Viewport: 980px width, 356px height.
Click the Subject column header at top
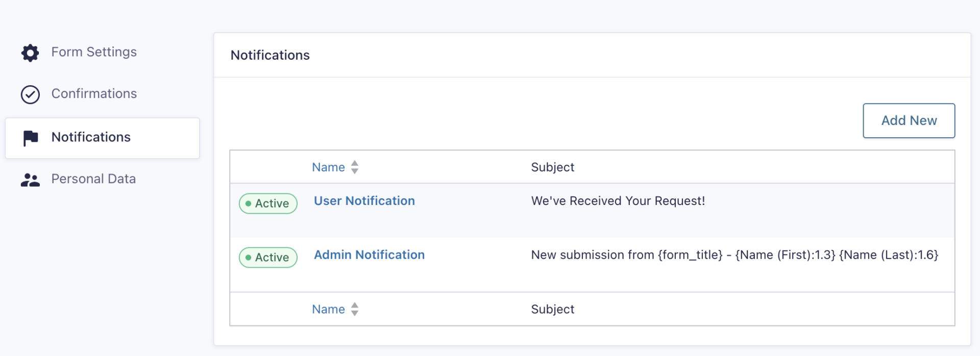(x=552, y=167)
